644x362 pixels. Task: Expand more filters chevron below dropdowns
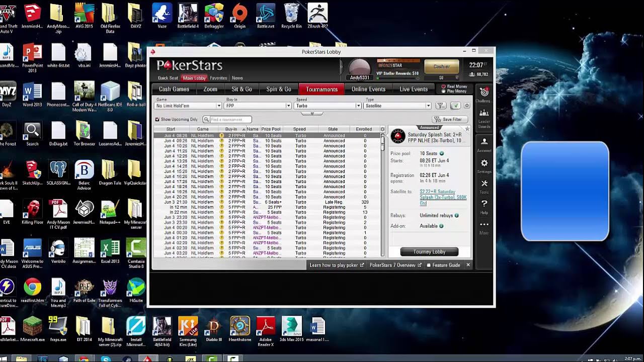[x=312, y=113]
